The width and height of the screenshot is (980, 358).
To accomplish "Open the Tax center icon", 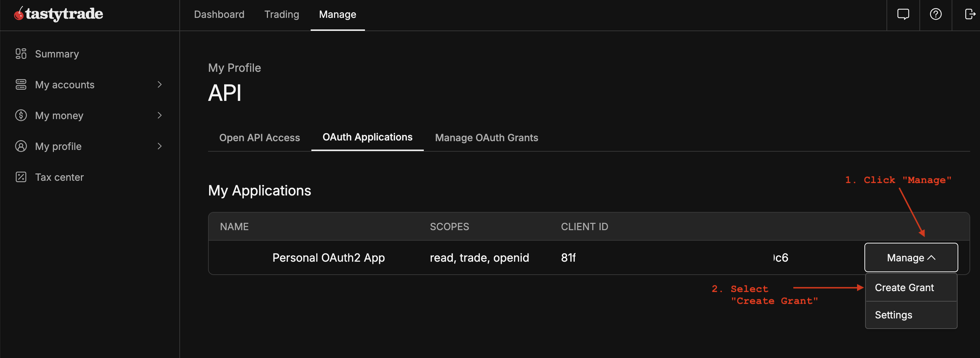I will point(21,177).
